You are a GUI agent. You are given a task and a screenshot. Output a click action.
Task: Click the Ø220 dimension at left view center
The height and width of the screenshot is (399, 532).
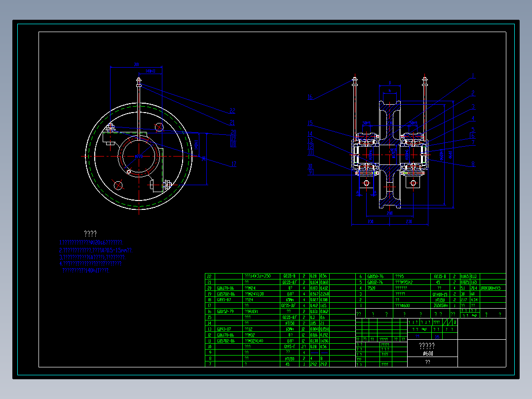(139, 157)
